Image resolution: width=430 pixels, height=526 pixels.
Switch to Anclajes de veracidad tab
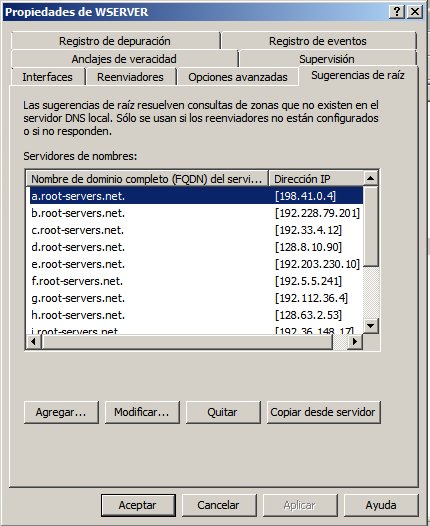coord(124,59)
